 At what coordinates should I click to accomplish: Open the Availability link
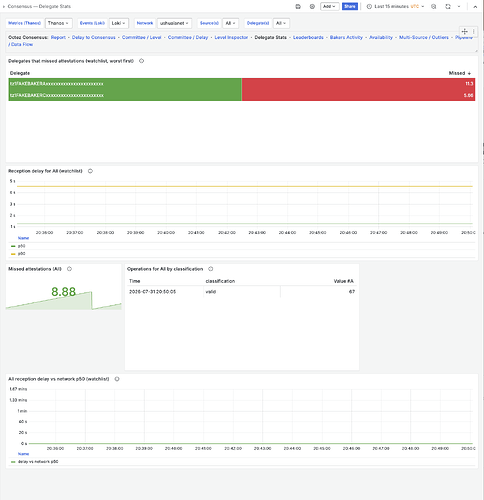tap(381, 37)
